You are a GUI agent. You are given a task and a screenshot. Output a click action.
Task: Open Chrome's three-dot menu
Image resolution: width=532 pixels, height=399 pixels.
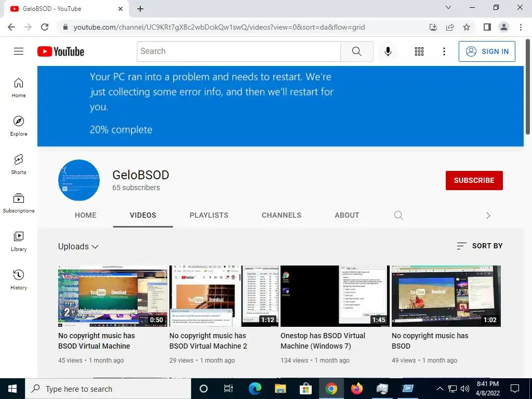point(521,27)
